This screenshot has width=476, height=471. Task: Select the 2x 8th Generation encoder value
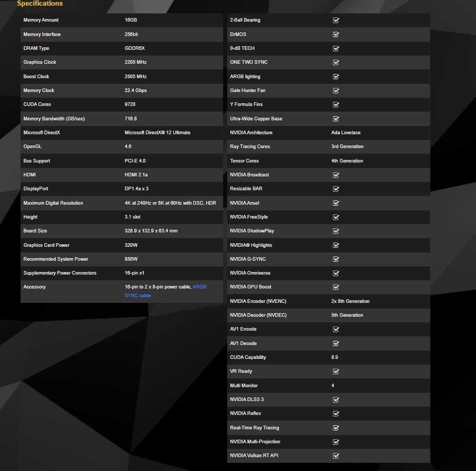click(x=351, y=301)
